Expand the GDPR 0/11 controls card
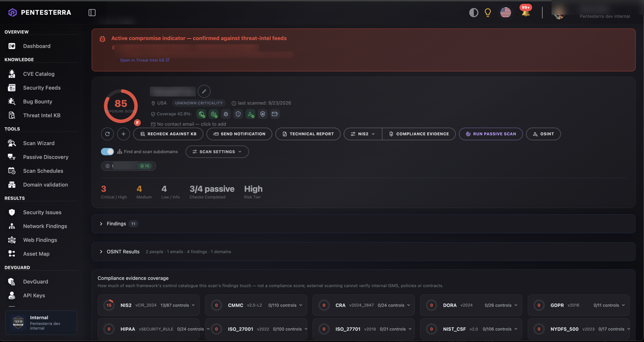Image resolution: width=644 pixels, height=342 pixels. pyautogui.click(x=579, y=305)
